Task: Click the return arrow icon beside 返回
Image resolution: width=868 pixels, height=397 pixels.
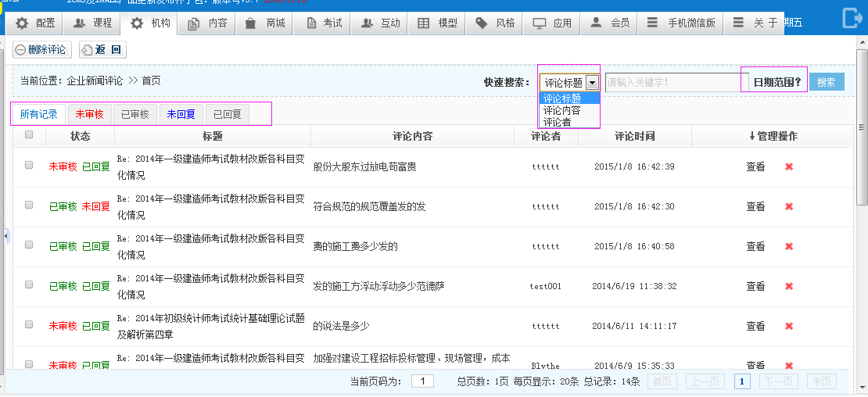Action: coord(87,50)
